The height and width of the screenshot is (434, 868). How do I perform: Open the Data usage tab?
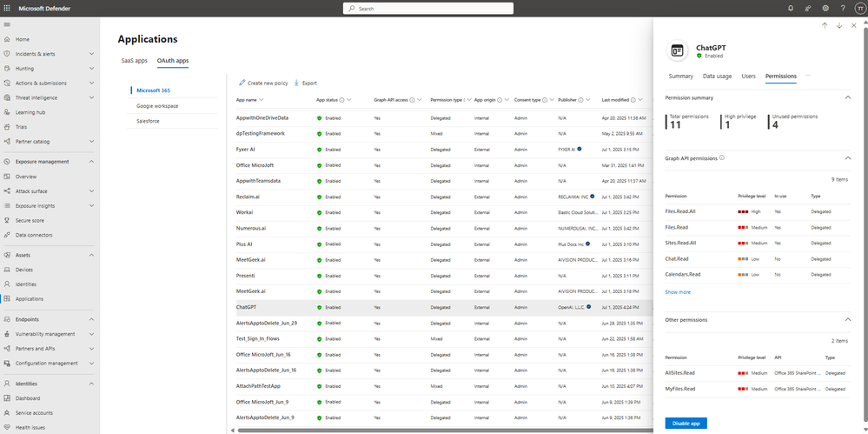point(717,76)
